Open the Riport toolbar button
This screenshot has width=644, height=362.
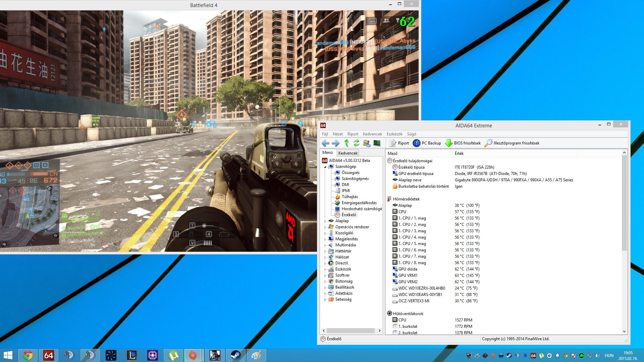[x=399, y=143]
